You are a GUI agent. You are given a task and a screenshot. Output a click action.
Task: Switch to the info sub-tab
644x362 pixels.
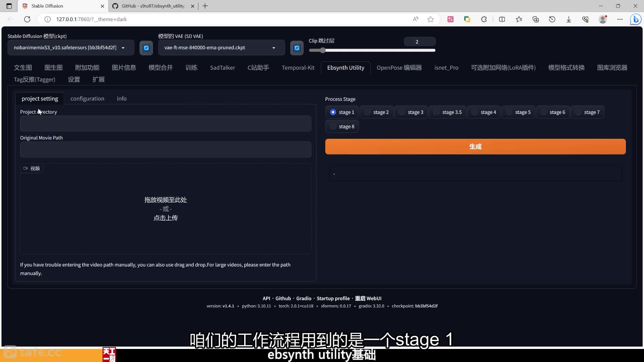pos(122,99)
